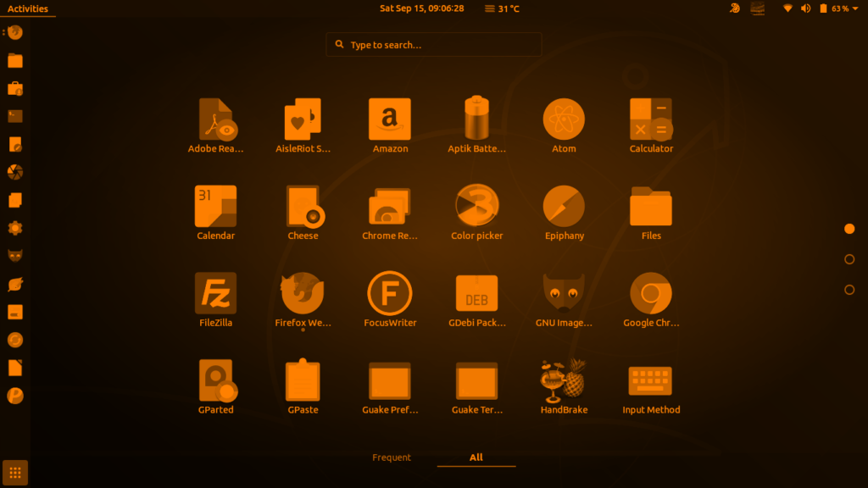The image size is (868, 488).
Task: Open the clock and calendar menu
Action: point(422,8)
